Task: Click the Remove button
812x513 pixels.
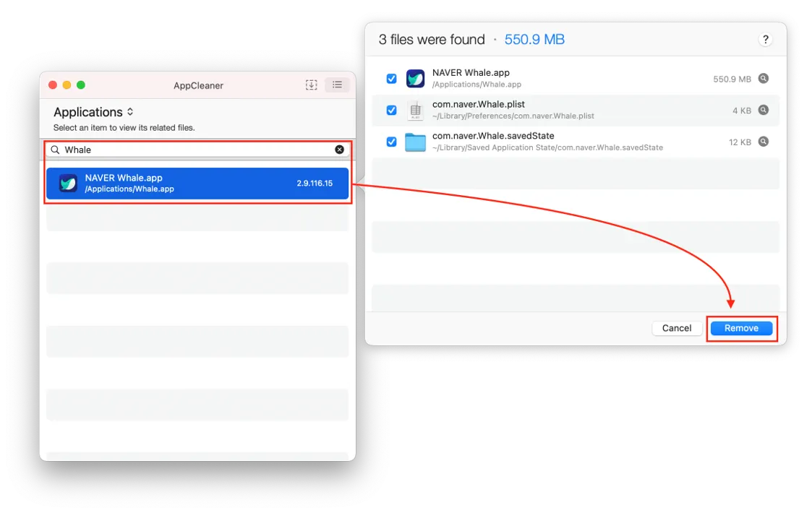Action: click(742, 328)
